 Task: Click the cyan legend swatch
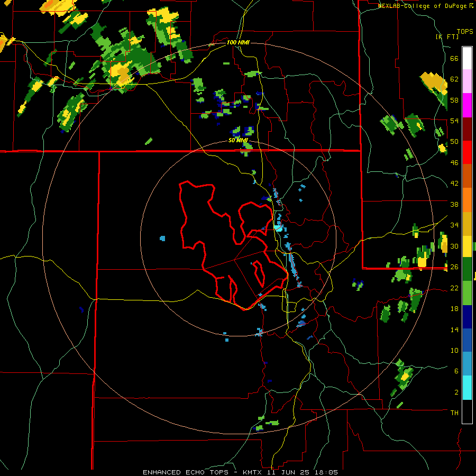(x=467, y=388)
